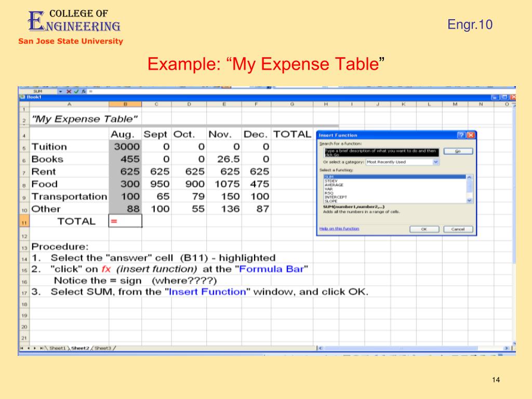Close the Insert Function dialog
The height and width of the screenshot is (399, 532).
point(471,135)
